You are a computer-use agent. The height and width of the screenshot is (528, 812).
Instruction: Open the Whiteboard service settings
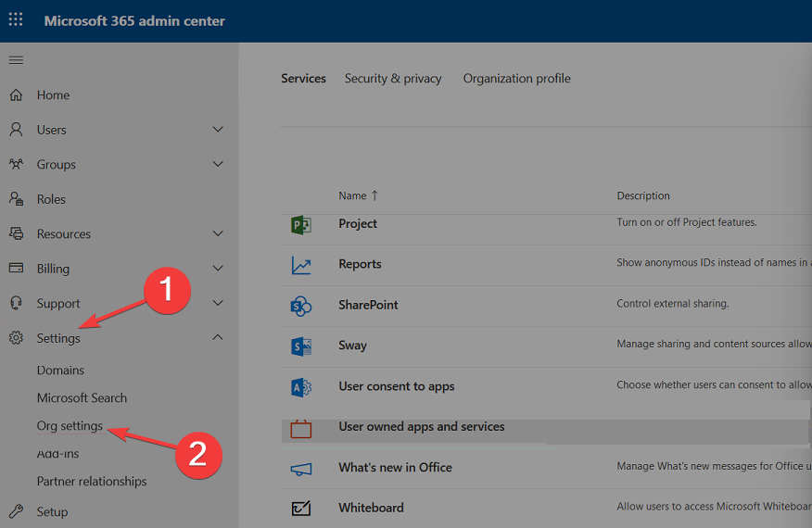coord(372,508)
